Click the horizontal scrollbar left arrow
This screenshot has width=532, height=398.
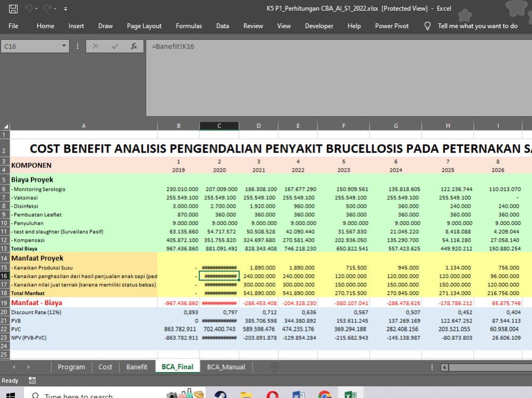tap(444, 367)
